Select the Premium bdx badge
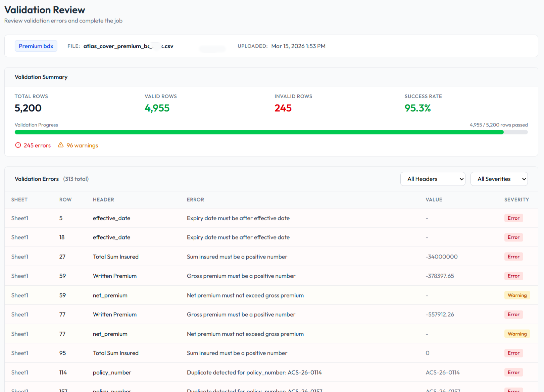 pos(36,46)
